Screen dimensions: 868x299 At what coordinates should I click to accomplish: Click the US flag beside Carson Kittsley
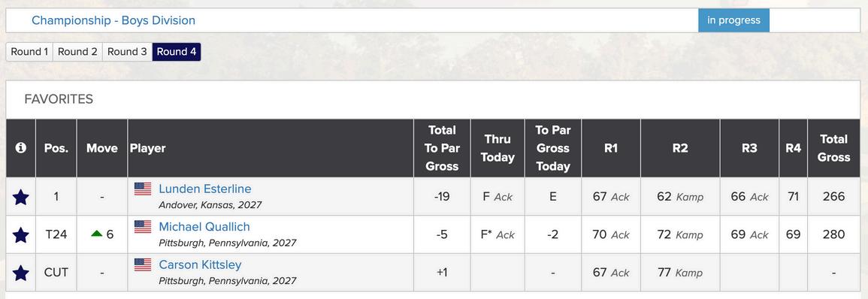click(143, 264)
